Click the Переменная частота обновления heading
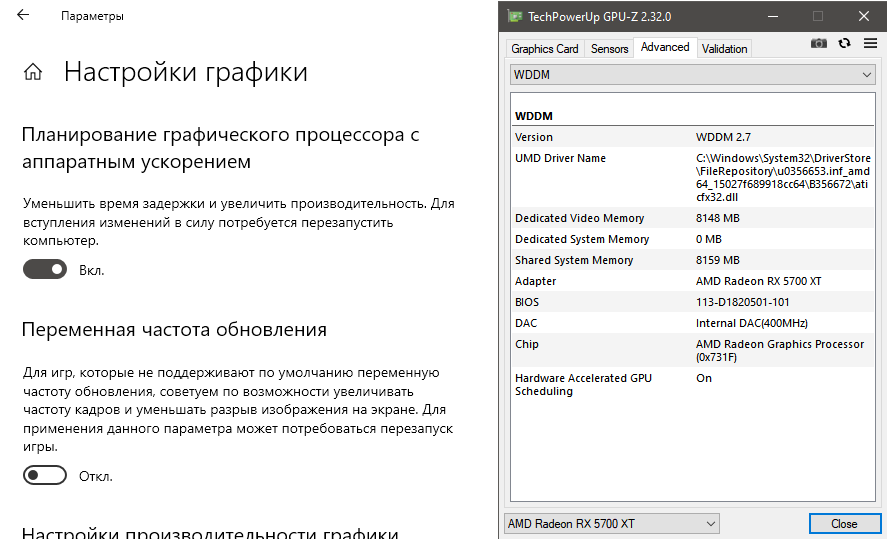Screen dimensions: 887x539 [174, 329]
